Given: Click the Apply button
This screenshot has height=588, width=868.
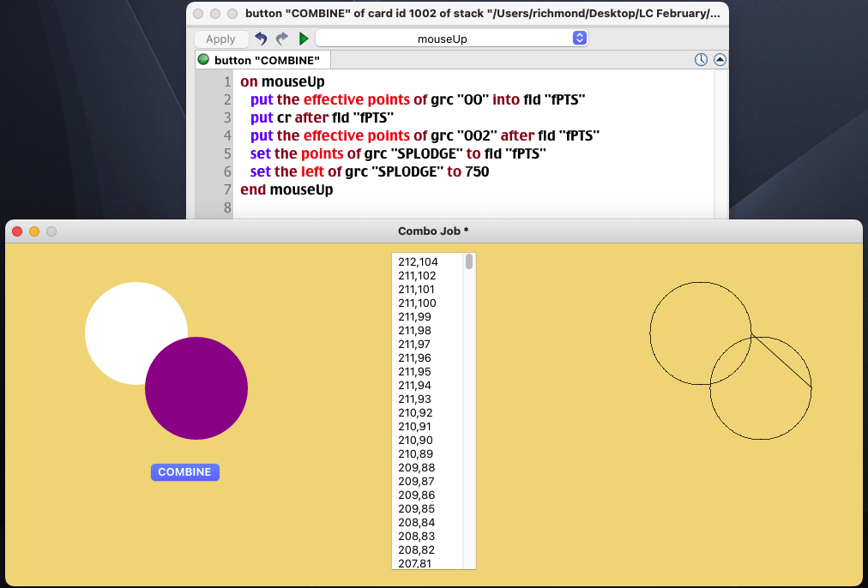Looking at the screenshot, I should pos(220,39).
